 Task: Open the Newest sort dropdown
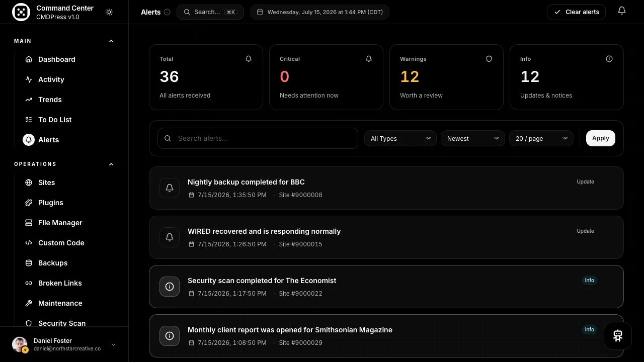[x=473, y=138]
